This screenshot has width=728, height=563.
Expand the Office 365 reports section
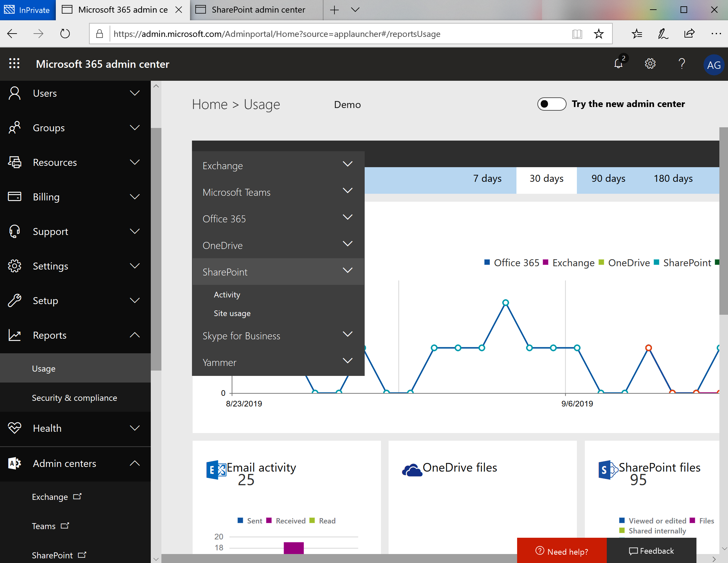pos(278,218)
